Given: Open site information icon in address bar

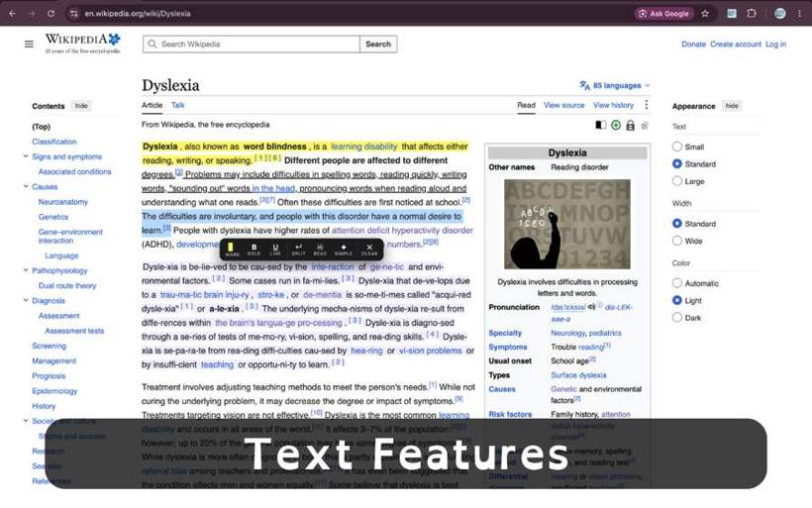Looking at the screenshot, I should (x=74, y=14).
